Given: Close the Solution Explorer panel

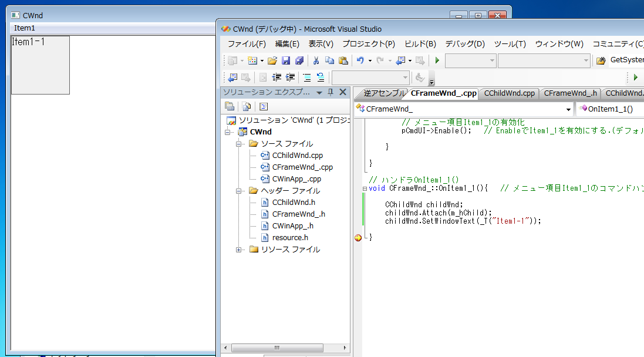Looking at the screenshot, I should point(343,92).
